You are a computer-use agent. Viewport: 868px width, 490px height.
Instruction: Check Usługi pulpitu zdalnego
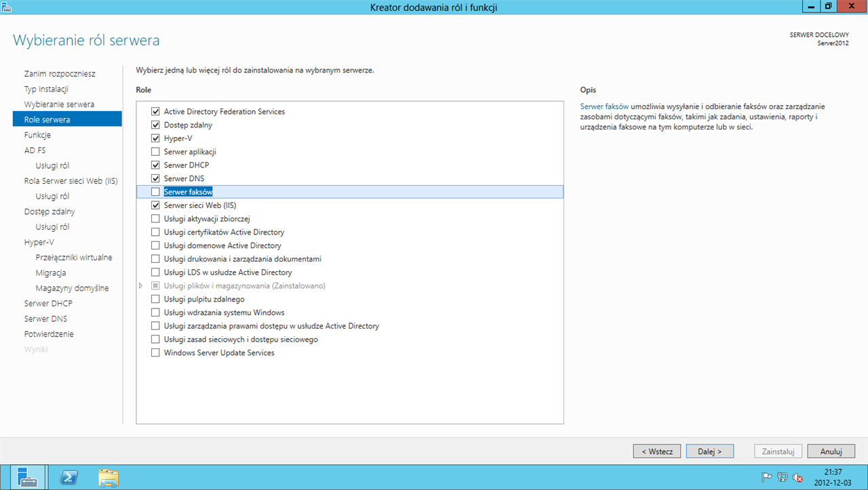point(155,299)
